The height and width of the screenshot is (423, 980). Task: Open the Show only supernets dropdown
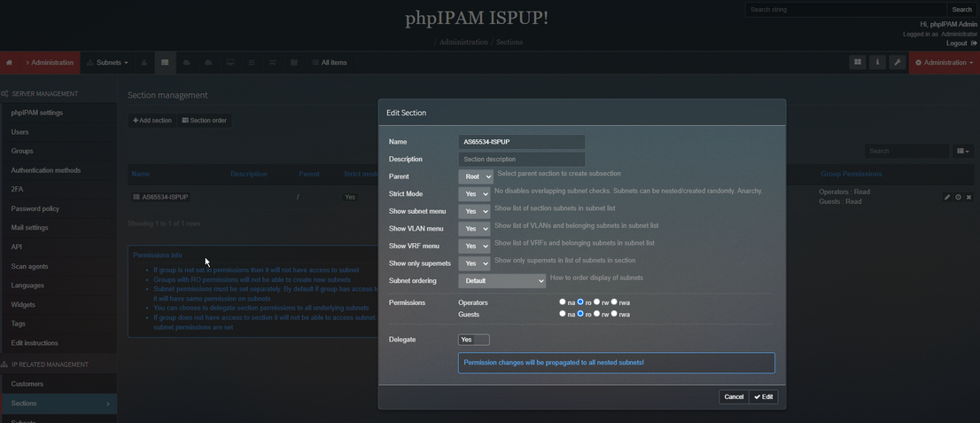click(x=474, y=263)
